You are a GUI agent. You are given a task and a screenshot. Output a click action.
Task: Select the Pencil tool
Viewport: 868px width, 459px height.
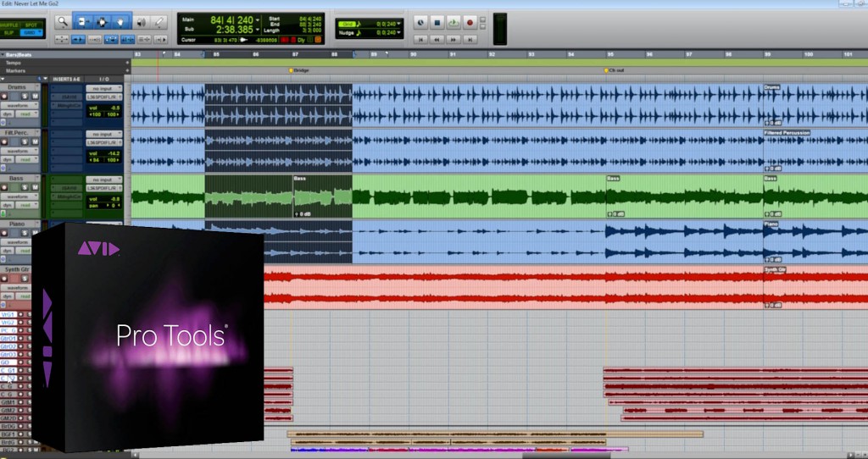point(159,22)
